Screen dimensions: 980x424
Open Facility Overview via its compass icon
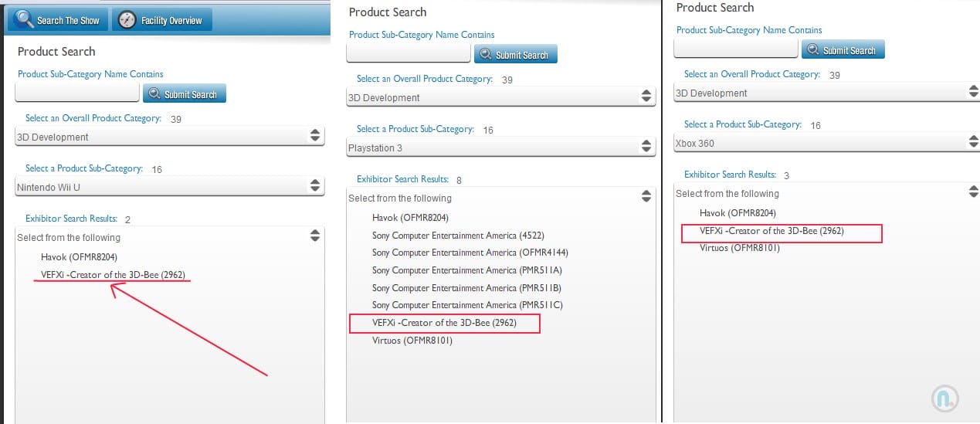(x=127, y=20)
